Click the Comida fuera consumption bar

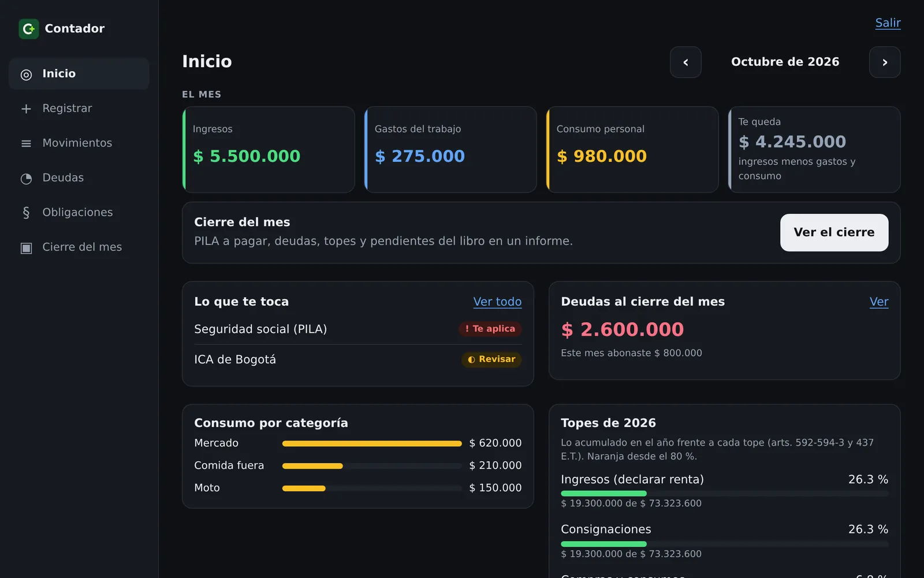pyautogui.click(x=372, y=466)
